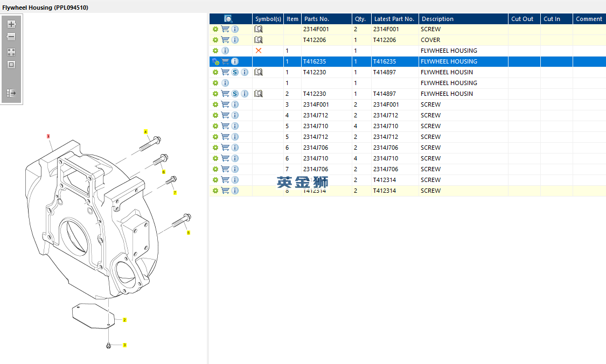Viewport: 606px width, 364px height.
Task: Click green gear icon in first 2314F001 row
Action: 215,29
